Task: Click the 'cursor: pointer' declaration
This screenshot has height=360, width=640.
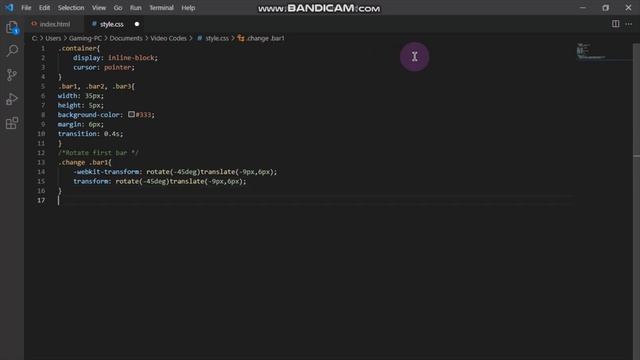Action: [104, 67]
